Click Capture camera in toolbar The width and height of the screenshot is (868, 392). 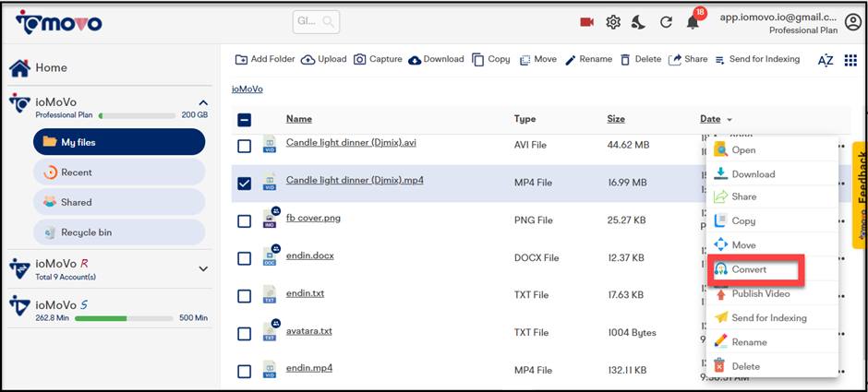point(378,59)
